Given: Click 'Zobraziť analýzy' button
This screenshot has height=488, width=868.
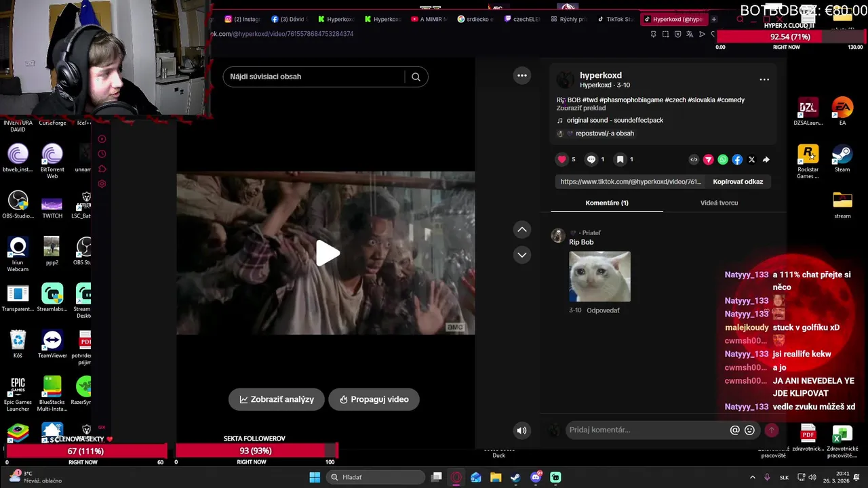Looking at the screenshot, I should 277,399.
